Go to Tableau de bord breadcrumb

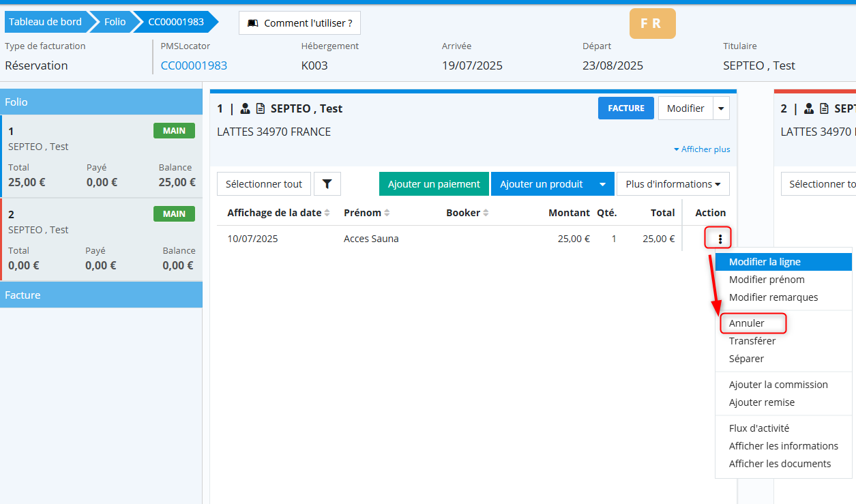(x=45, y=22)
